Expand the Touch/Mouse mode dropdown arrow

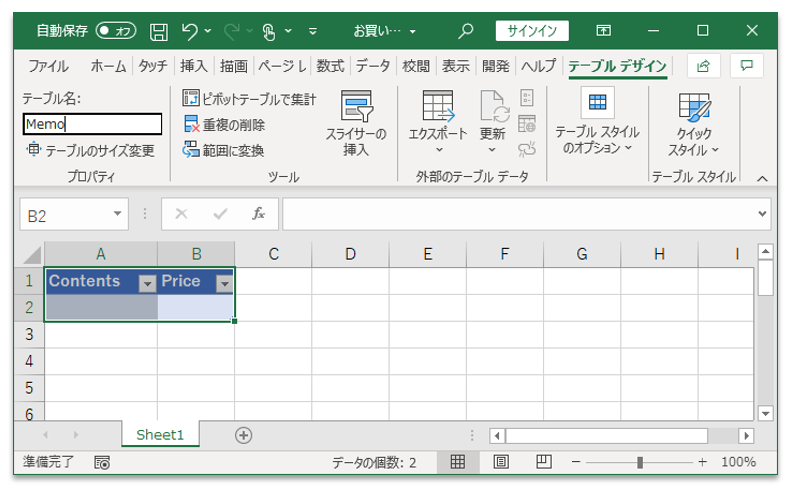click(288, 31)
